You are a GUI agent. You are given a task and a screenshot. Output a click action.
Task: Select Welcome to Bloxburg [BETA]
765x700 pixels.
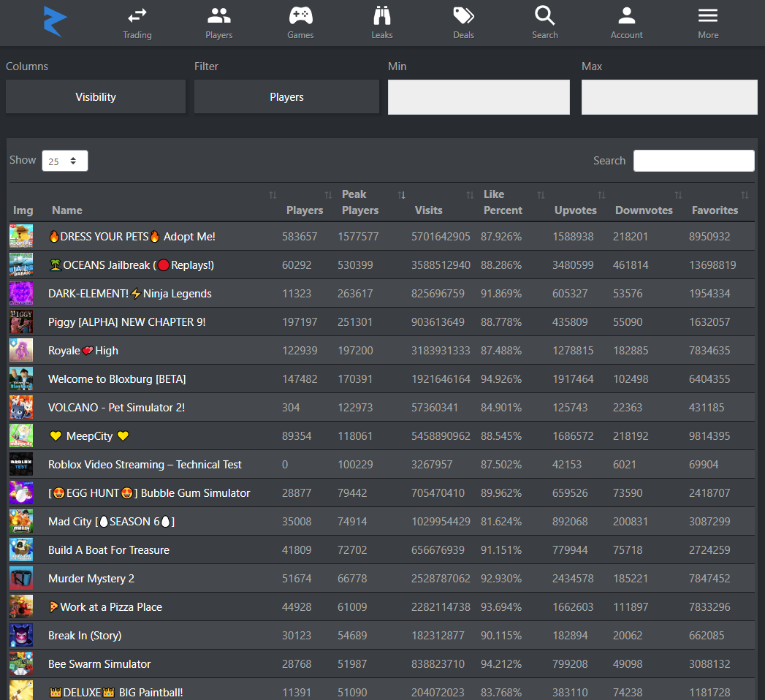pyautogui.click(x=117, y=379)
